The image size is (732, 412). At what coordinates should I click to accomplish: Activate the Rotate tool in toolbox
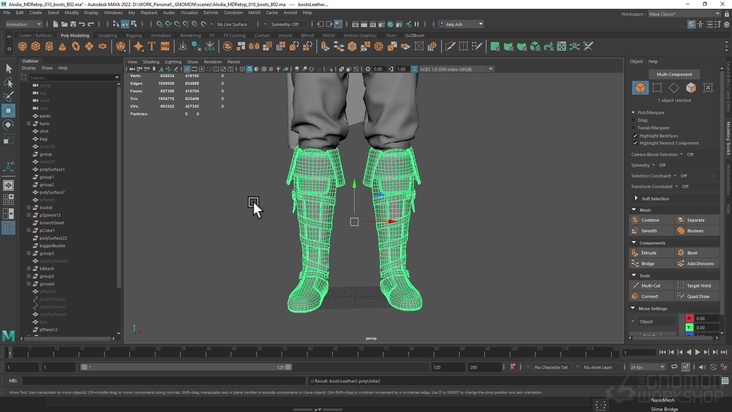click(x=8, y=125)
